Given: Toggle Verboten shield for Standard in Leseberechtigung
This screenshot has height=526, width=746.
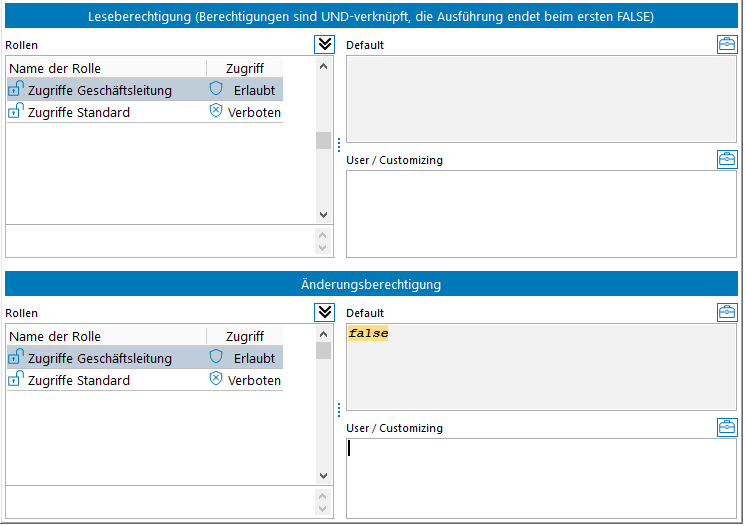Looking at the screenshot, I should click(216, 112).
